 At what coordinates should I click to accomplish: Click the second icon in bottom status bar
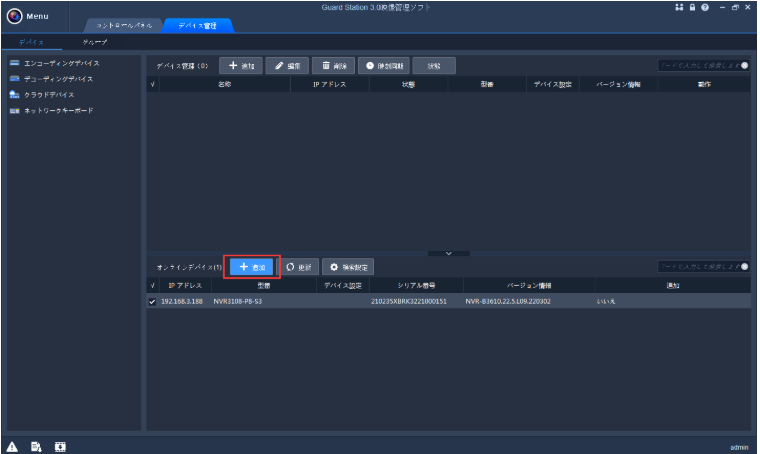tap(36, 446)
